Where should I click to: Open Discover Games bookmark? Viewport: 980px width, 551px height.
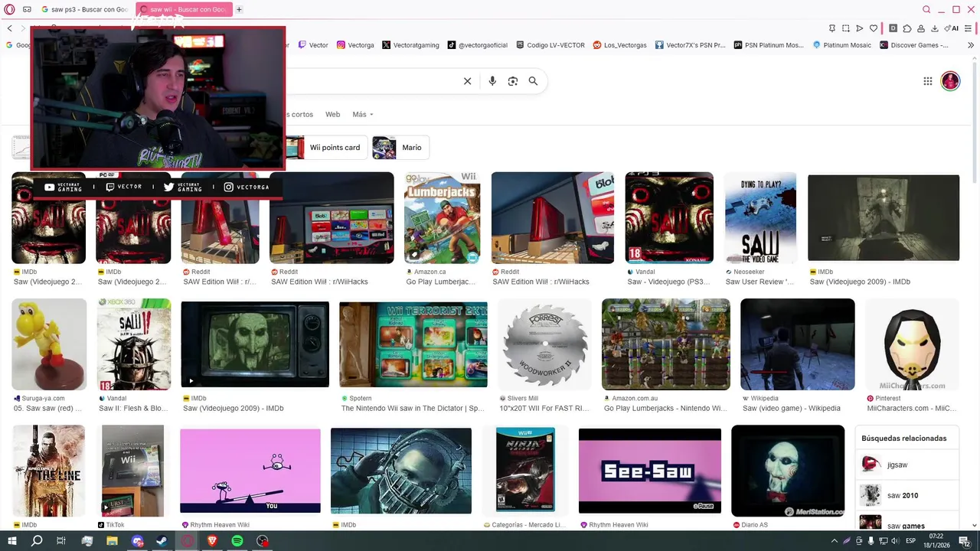914,45
